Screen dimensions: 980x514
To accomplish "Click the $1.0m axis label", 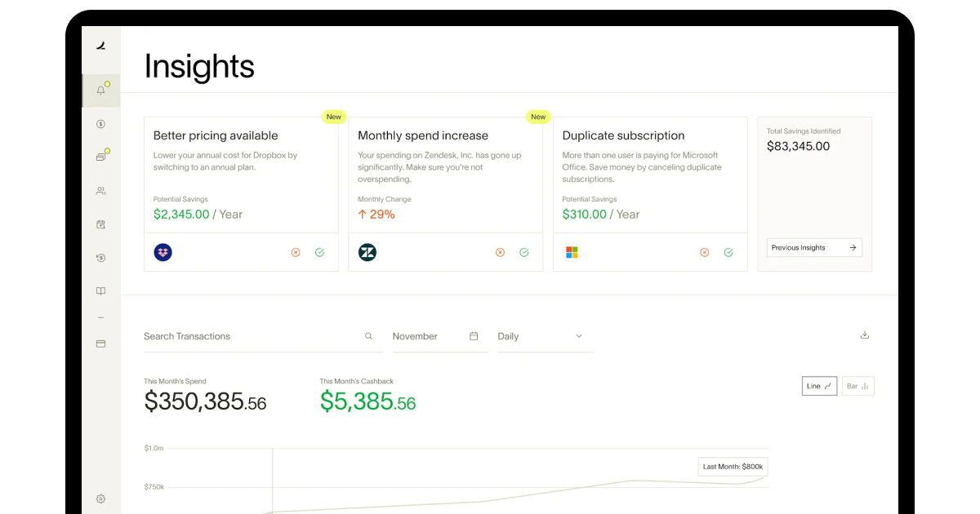I will (x=154, y=448).
